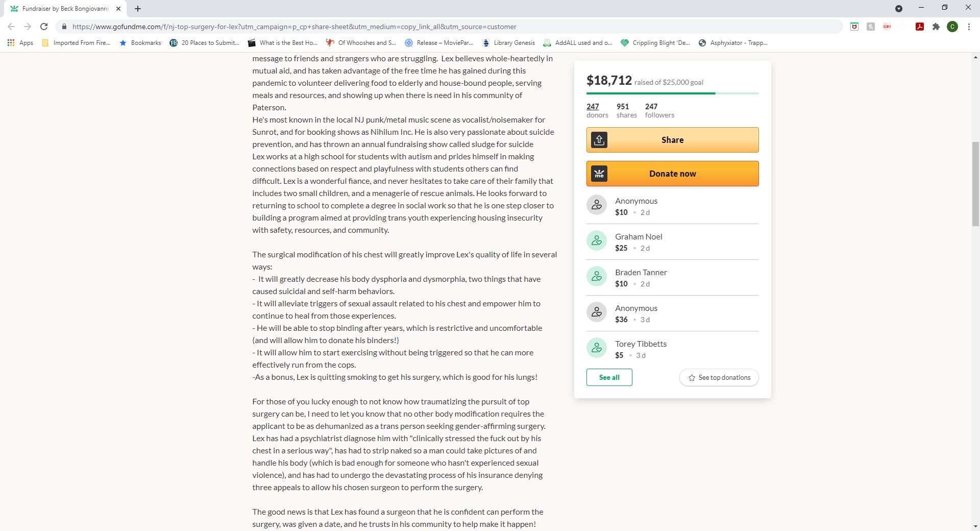Screen dimensions: 980x531
Task: Click the $18,712 raised amount
Action: (x=609, y=80)
